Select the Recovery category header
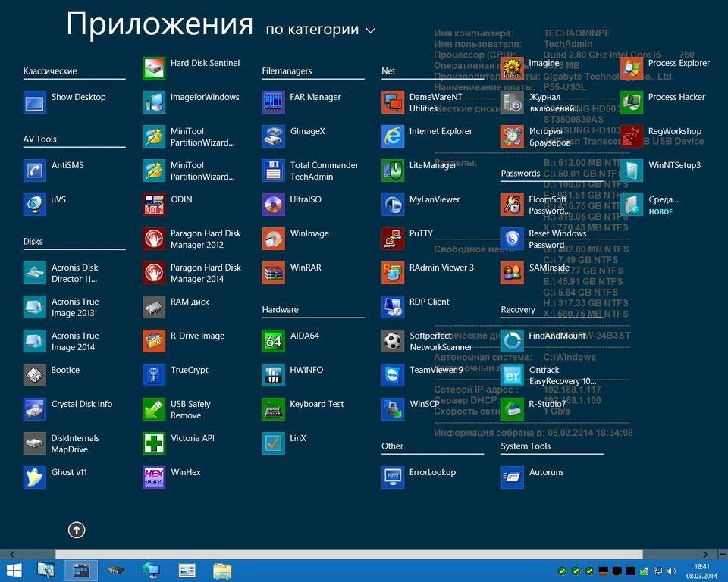Screen dimensions: 728x582 518,309
